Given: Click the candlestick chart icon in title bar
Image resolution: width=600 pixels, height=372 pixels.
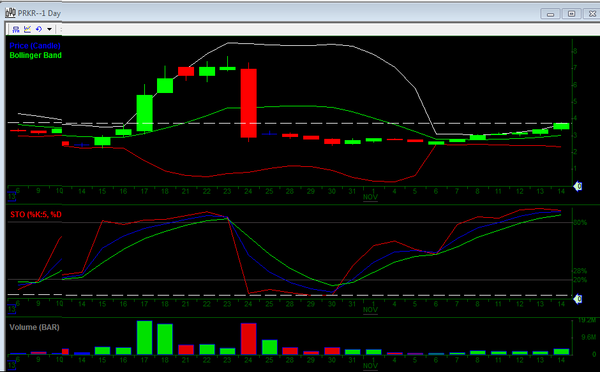Looking at the screenshot, I should point(10,13).
